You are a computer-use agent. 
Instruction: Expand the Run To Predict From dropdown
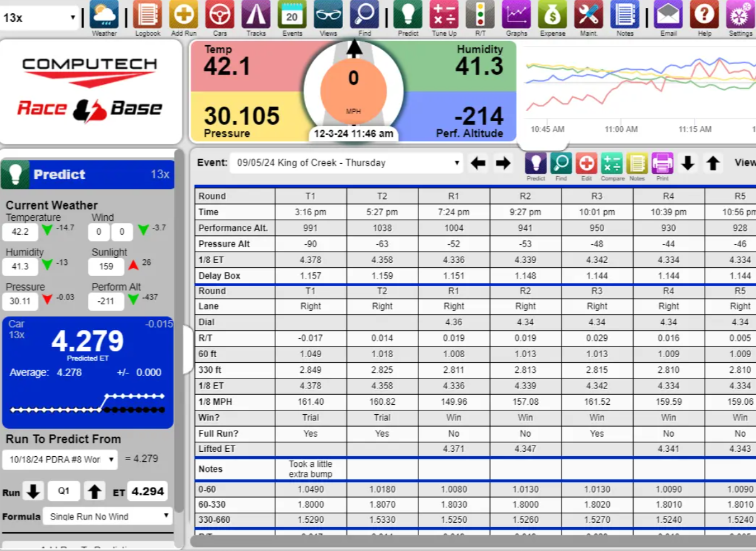tap(60, 459)
